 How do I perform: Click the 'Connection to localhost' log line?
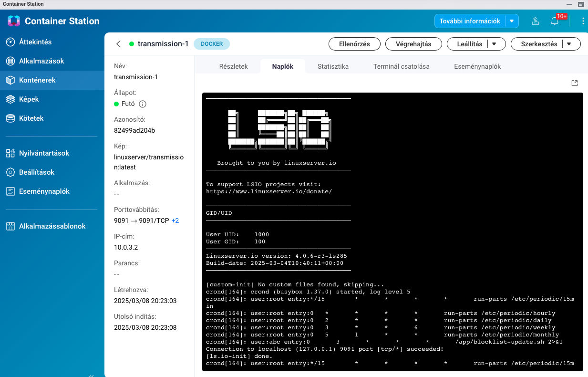pyautogui.click(x=325, y=349)
